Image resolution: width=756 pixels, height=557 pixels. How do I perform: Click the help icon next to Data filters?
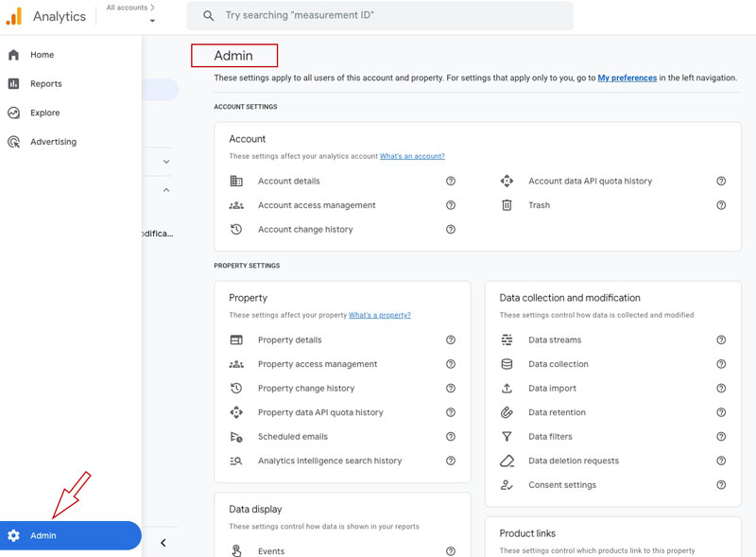point(721,436)
